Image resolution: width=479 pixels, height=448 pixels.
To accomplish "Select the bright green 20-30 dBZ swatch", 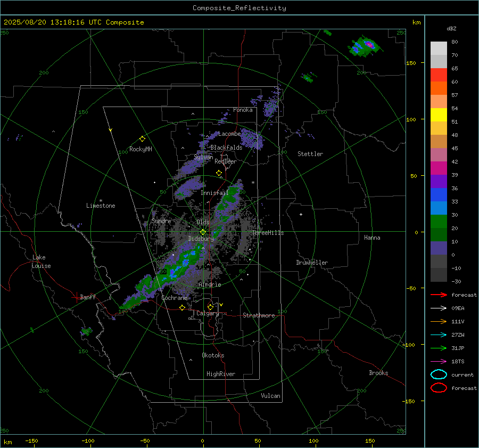I will (x=439, y=222).
